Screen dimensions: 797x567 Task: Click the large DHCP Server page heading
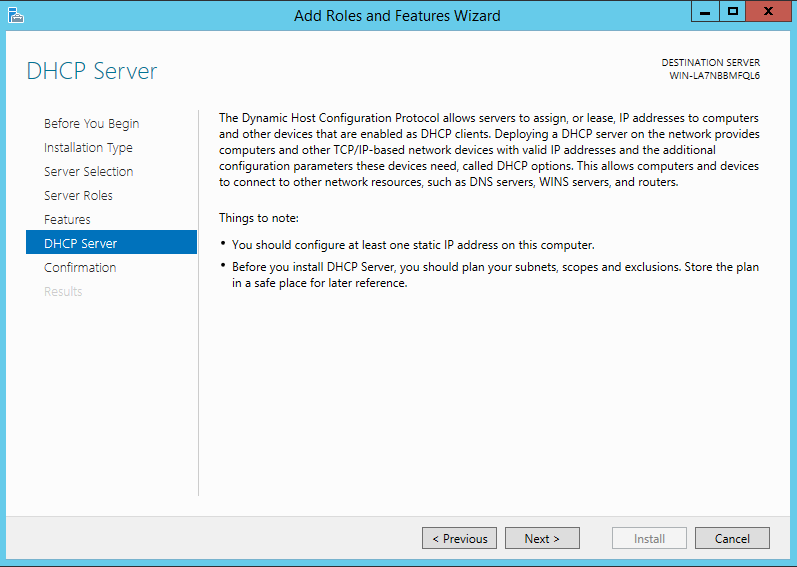click(92, 71)
